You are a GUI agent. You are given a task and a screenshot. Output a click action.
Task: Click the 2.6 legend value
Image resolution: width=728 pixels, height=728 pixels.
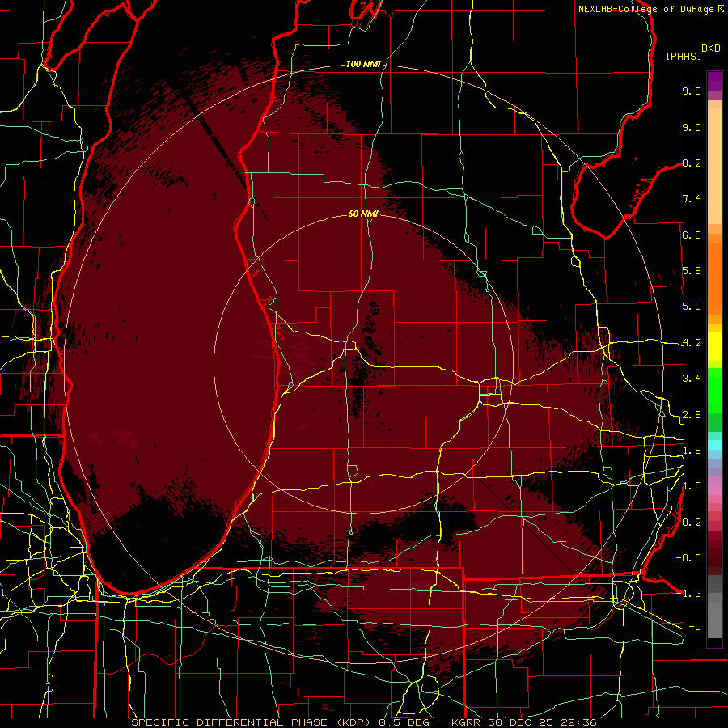692,415
